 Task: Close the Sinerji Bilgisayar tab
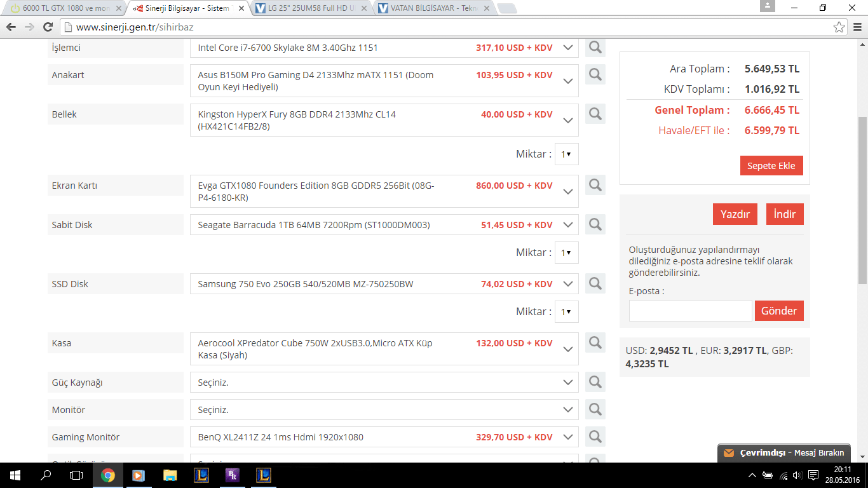tap(243, 9)
